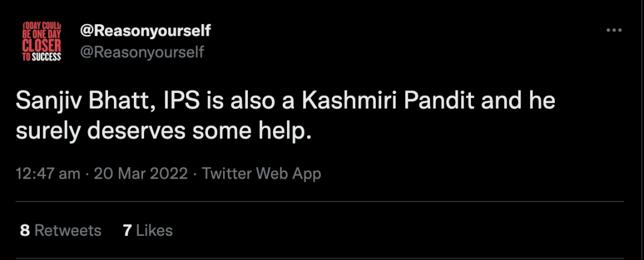Open the bold @Reasonyourself display name
This screenshot has width=644, height=260.
click(145, 31)
